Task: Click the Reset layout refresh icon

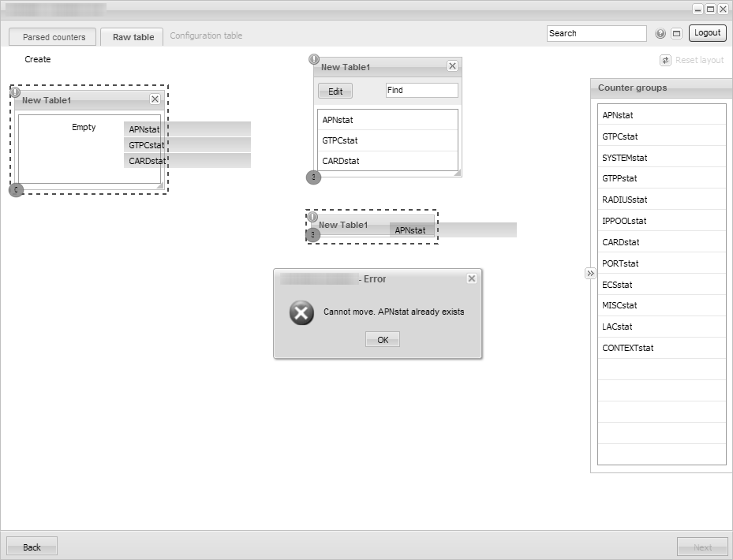Action: (665, 60)
